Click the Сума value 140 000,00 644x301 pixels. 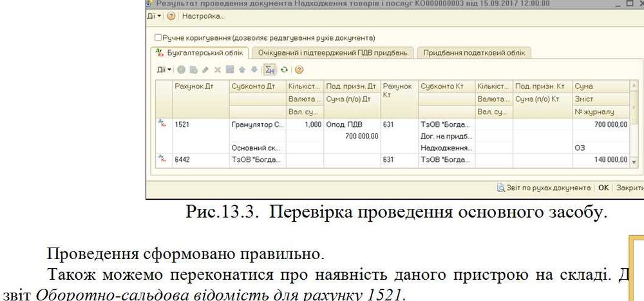tap(600, 160)
